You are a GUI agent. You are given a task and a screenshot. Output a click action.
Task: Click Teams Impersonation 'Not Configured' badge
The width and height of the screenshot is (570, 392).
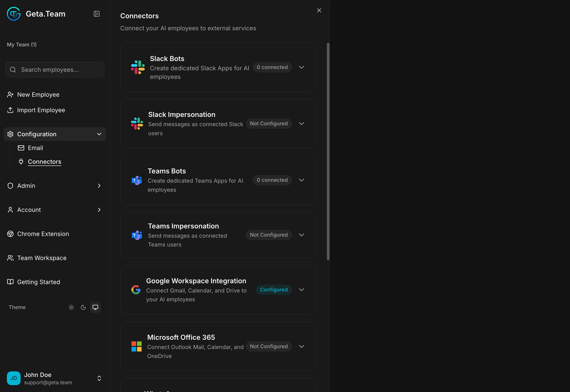[269, 235]
